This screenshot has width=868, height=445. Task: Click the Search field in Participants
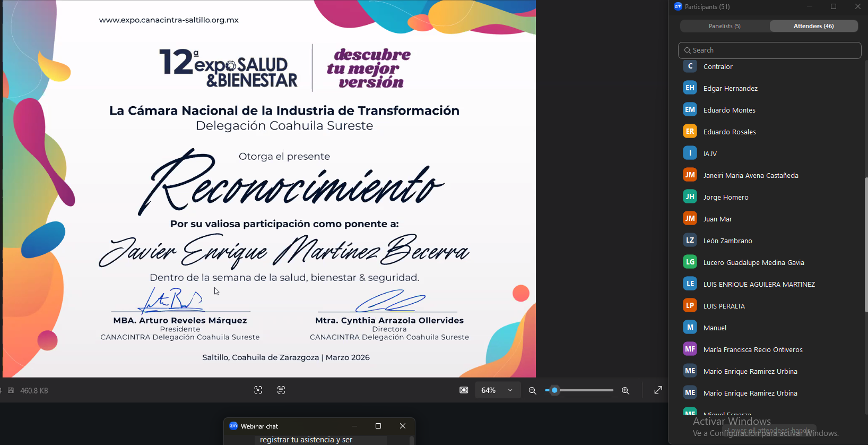click(769, 50)
